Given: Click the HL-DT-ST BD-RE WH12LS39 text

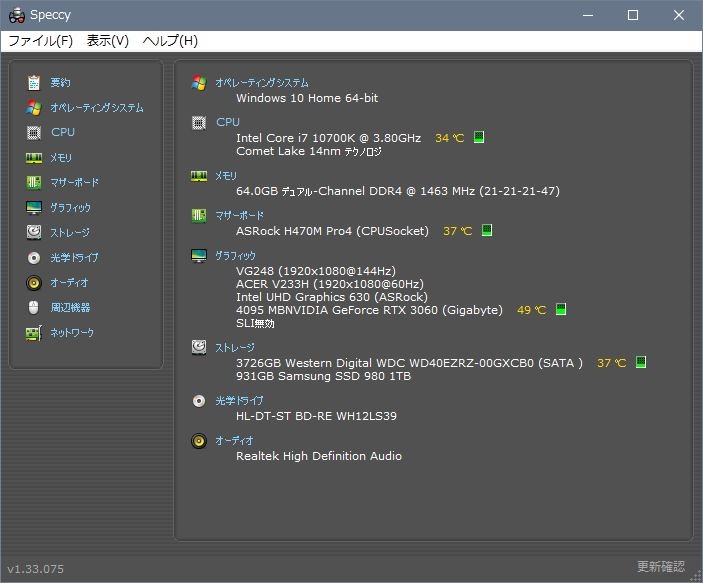Looking at the screenshot, I should [x=317, y=416].
